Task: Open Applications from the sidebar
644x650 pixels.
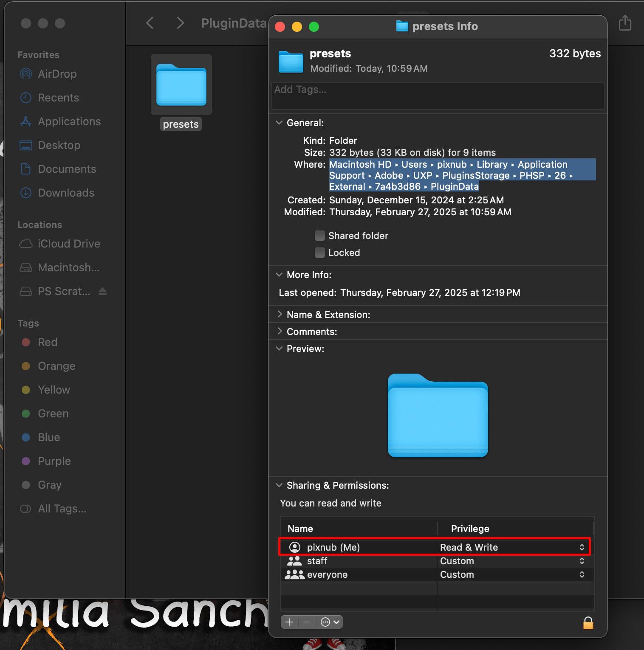Action: tap(69, 121)
